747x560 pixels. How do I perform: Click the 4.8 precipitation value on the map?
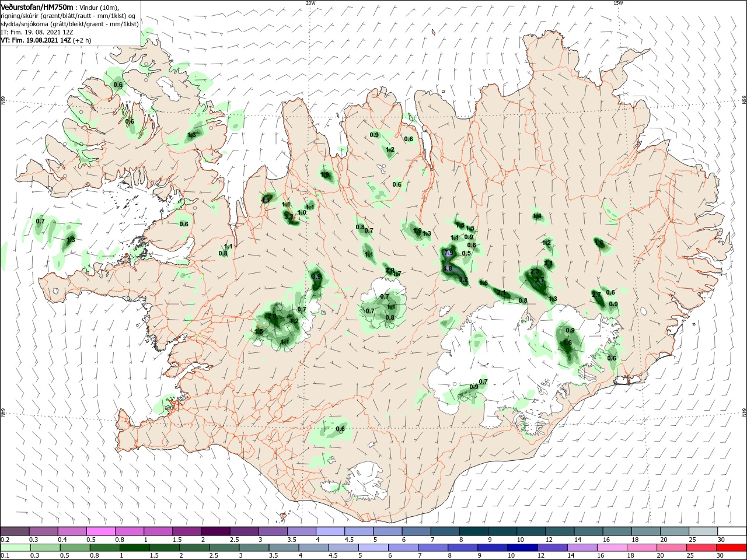click(448, 268)
